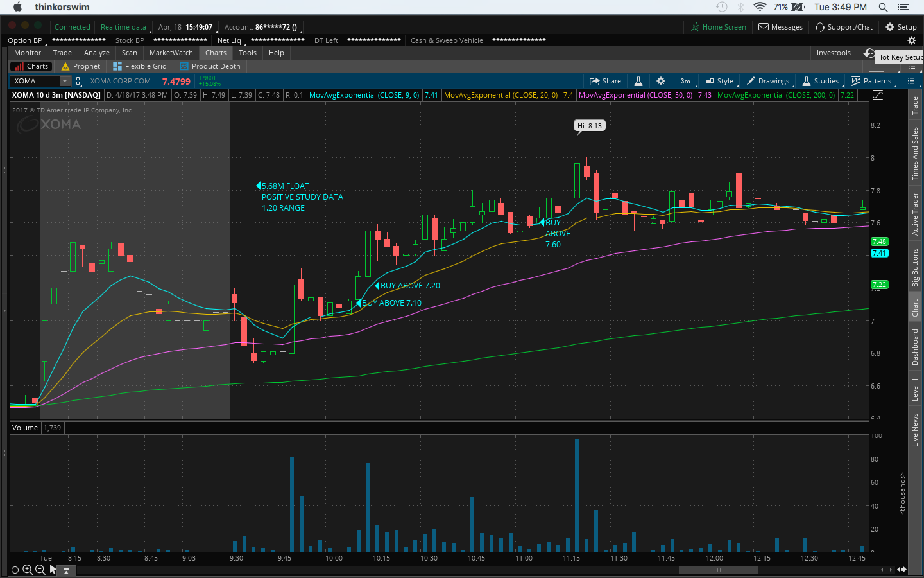Open the Studies menu
The width and height of the screenshot is (924, 578).
click(820, 81)
